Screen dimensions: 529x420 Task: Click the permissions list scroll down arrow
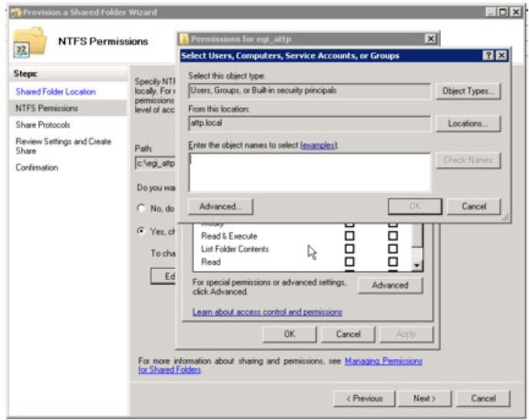point(417,266)
